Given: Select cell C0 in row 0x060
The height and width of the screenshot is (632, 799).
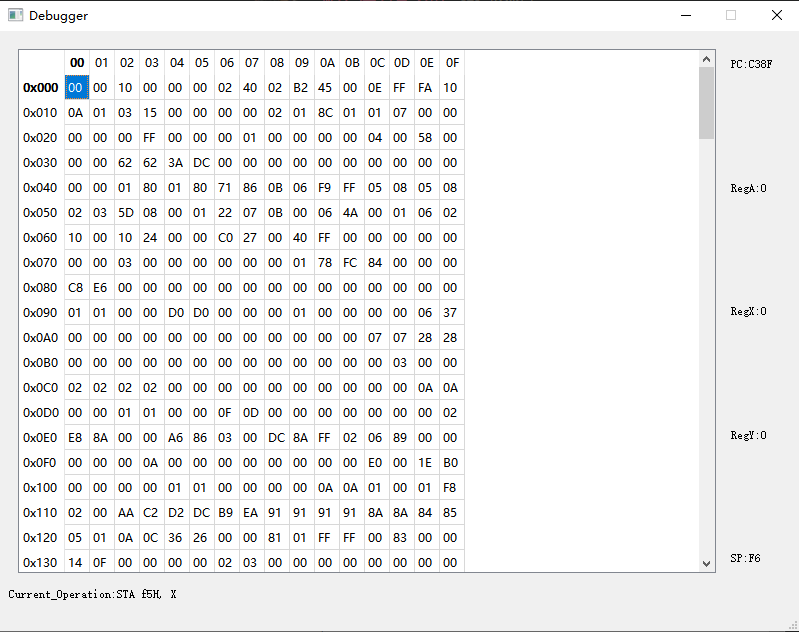Looking at the screenshot, I should [x=227, y=238].
